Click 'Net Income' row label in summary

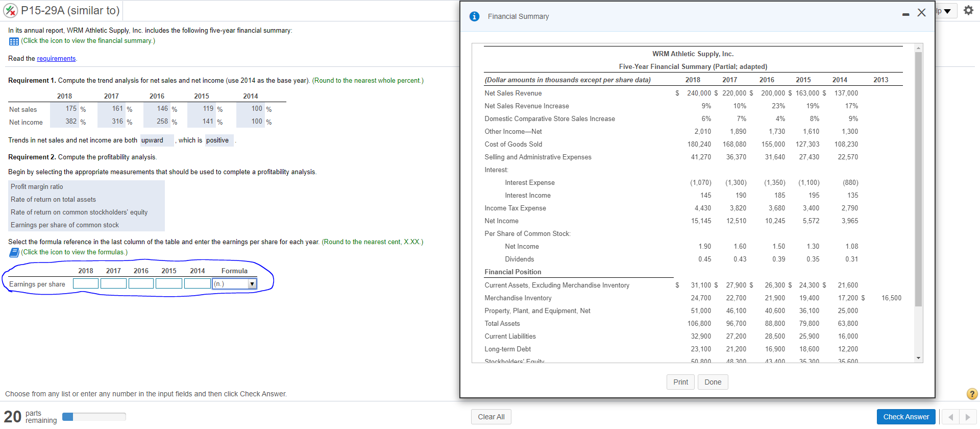(501, 221)
